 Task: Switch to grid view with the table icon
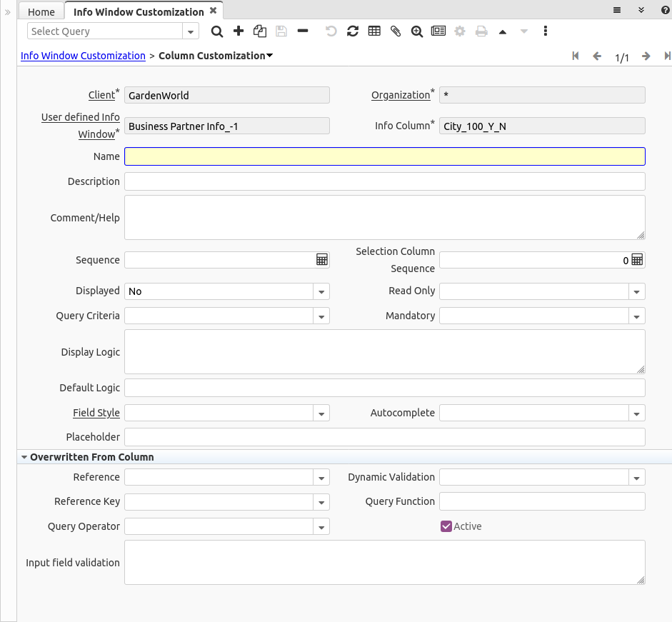coord(374,31)
